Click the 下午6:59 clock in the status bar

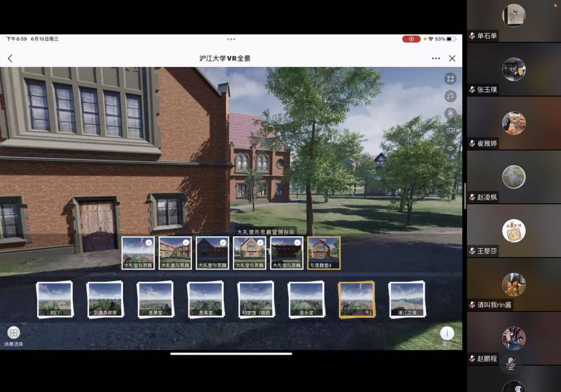point(17,39)
